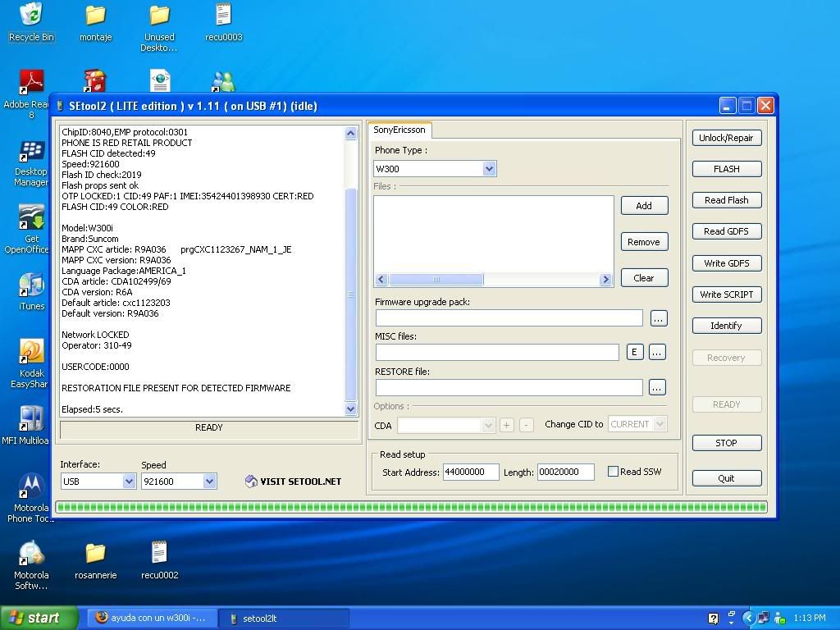Click the help question mark tray icon
The height and width of the screenshot is (630, 840).
(x=713, y=619)
